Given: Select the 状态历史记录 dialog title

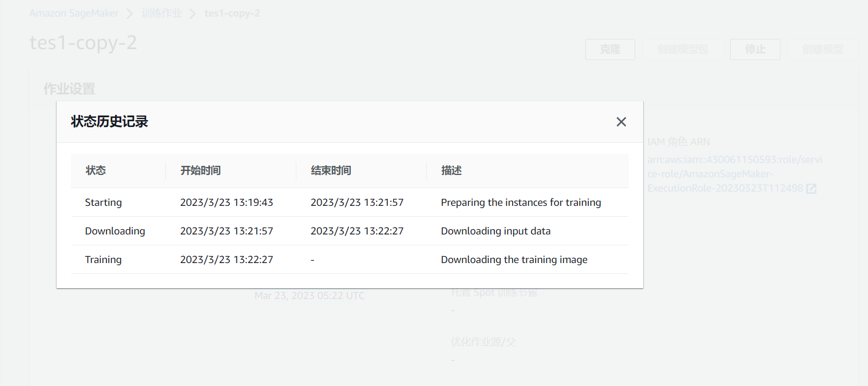Looking at the screenshot, I should [x=109, y=121].
